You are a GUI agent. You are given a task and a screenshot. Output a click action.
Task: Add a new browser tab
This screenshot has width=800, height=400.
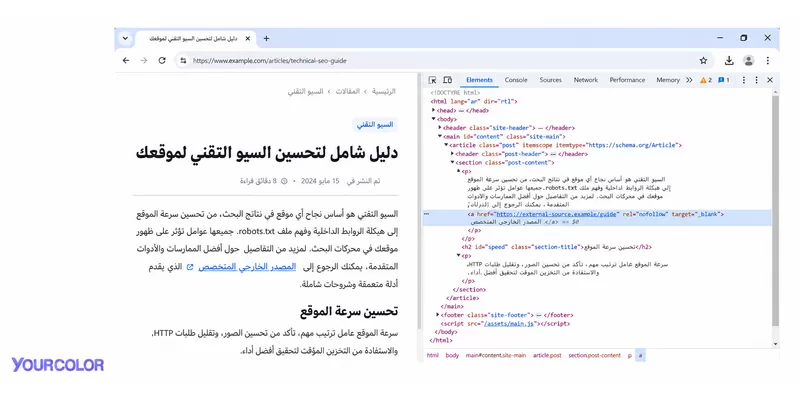click(266, 38)
